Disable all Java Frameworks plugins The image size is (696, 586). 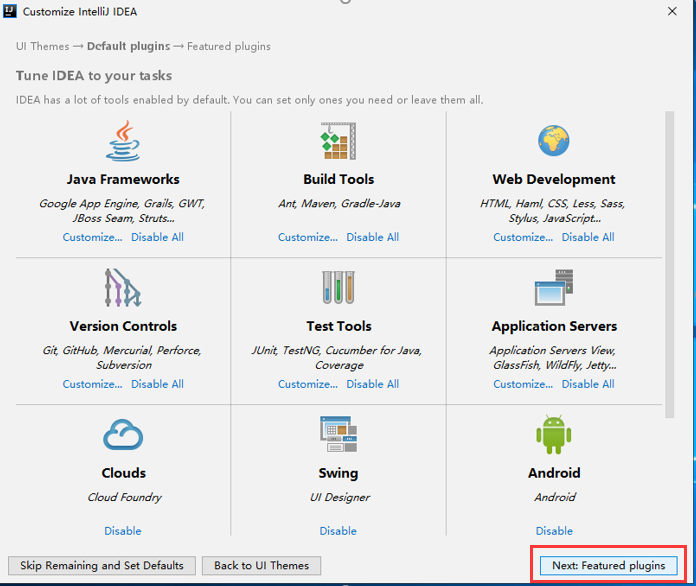click(157, 237)
